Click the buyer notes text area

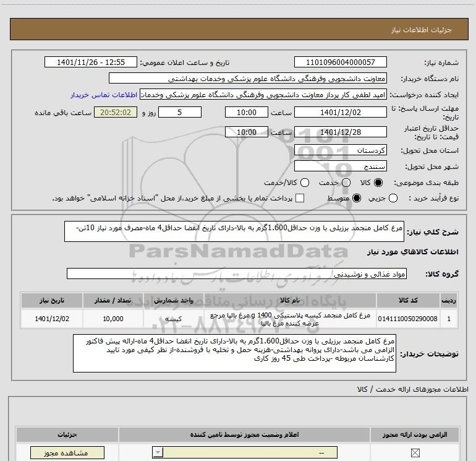[x=234, y=353]
